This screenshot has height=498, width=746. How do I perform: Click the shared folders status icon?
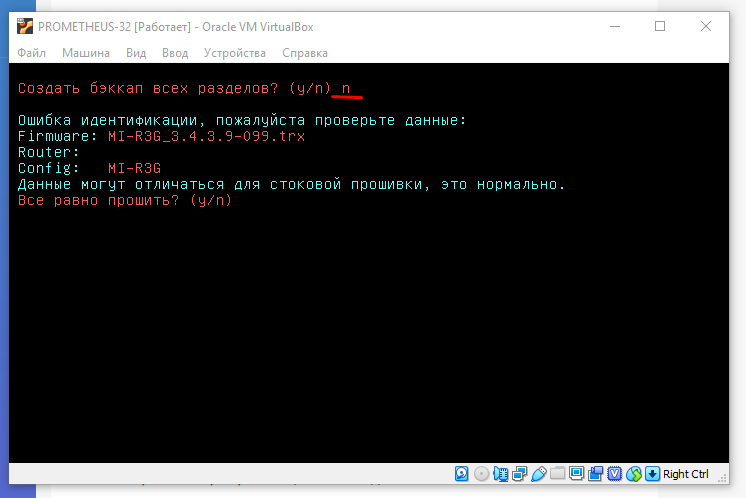[557, 473]
